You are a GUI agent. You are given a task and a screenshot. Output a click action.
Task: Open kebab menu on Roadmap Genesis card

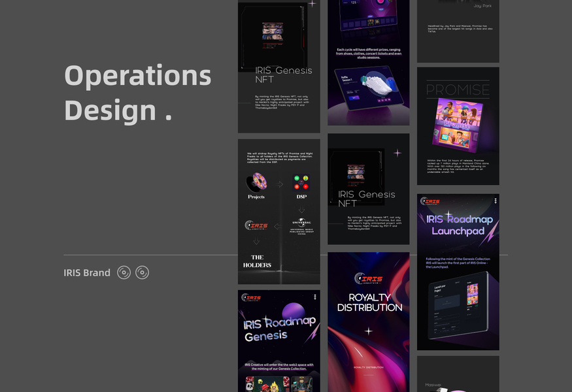click(x=315, y=297)
